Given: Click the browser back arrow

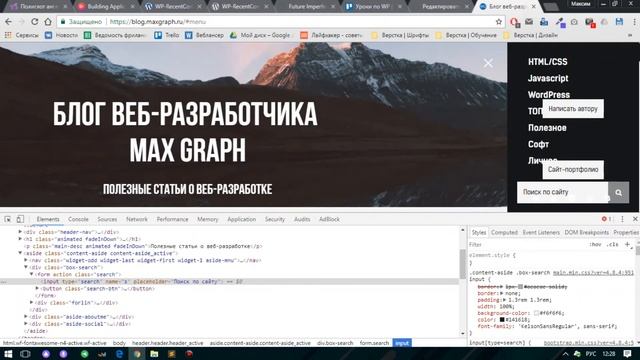Looking at the screenshot, I should [8, 22].
